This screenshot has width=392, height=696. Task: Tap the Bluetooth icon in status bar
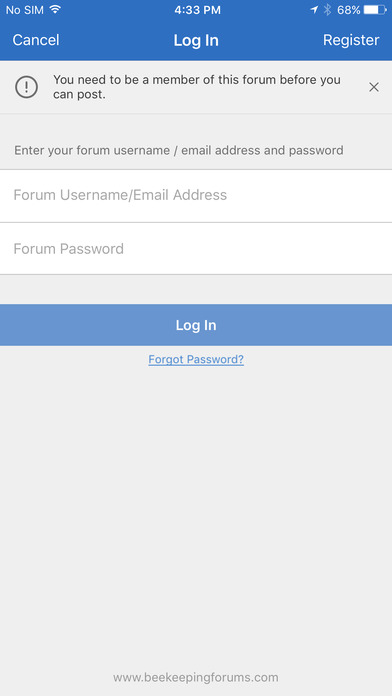328,10
